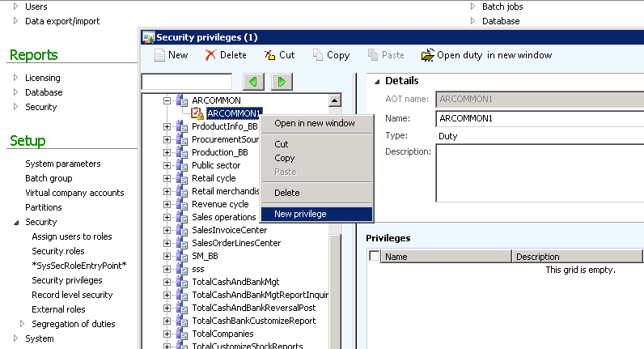Image resolution: width=644 pixels, height=349 pixels.
Task: Expand the Sales operations tree node
Action: tap(167, 217)
